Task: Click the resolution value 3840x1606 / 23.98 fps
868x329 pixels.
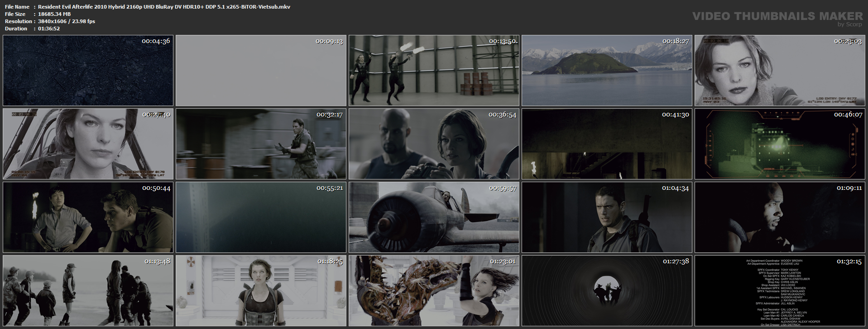Action: (67, 21)
